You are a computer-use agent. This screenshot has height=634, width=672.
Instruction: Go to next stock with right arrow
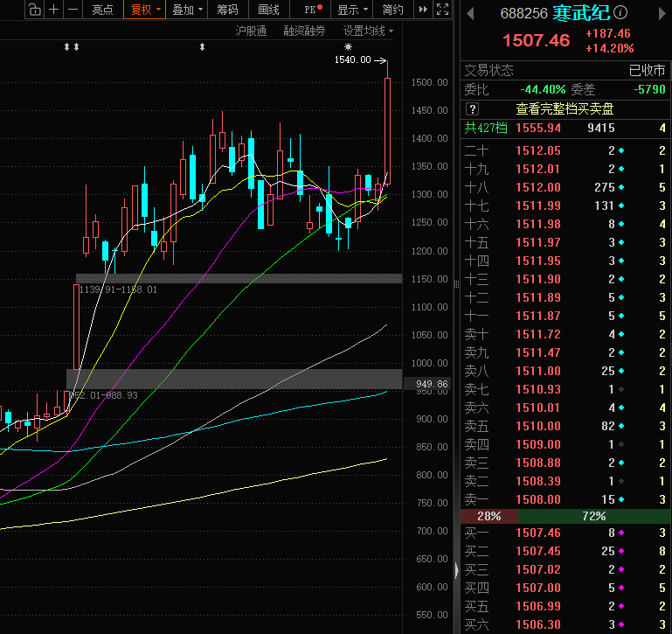662,14
